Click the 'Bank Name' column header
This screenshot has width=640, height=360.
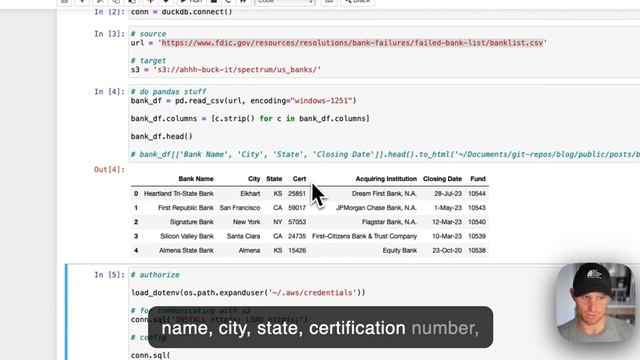pos(196,179)
